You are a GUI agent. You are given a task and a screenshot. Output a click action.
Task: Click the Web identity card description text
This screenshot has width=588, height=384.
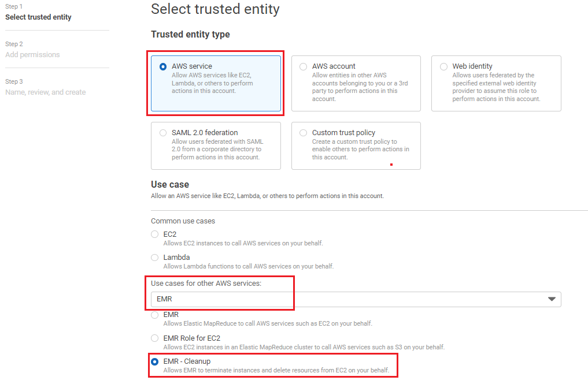[x=496, y=87]
